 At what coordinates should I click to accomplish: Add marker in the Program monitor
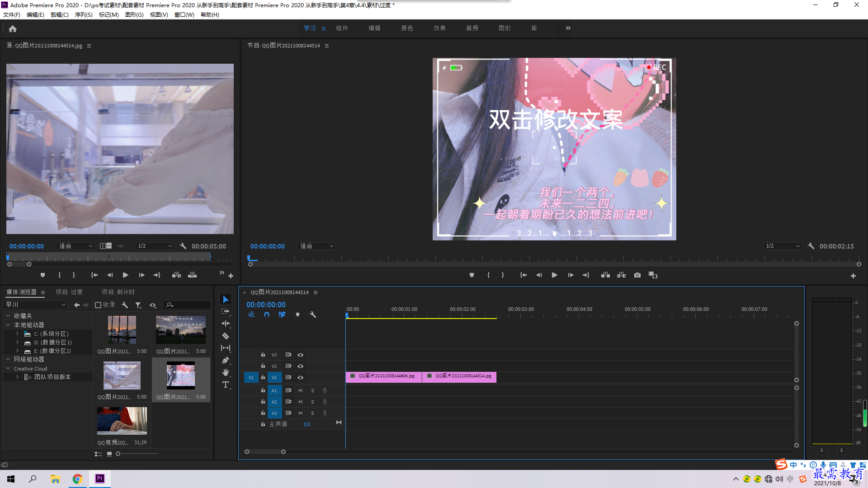pyautogui.click(x=472, y=275)
